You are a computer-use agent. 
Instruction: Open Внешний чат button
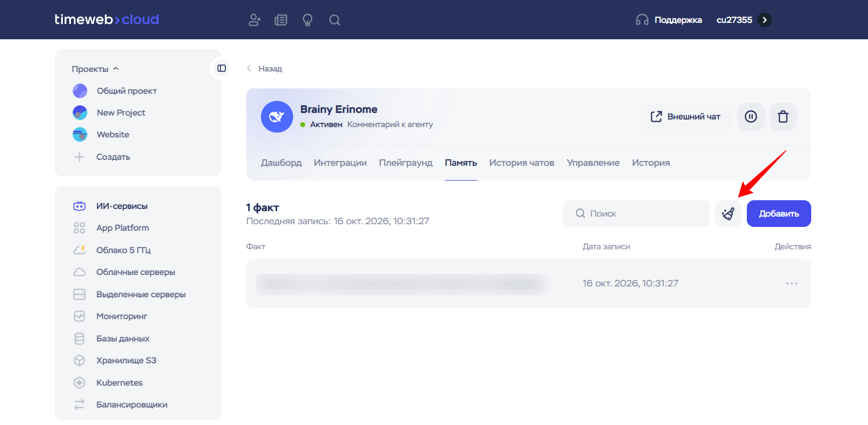click(x=686, y=117)
